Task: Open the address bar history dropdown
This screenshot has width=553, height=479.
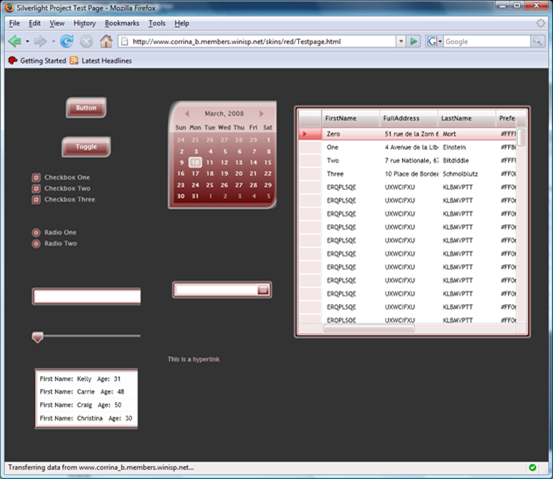Action: point(401,42)
